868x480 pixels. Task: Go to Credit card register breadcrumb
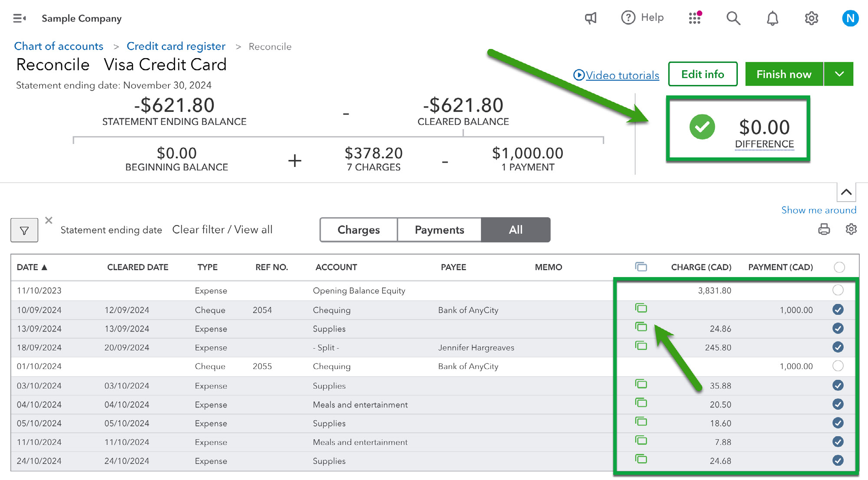176,46
